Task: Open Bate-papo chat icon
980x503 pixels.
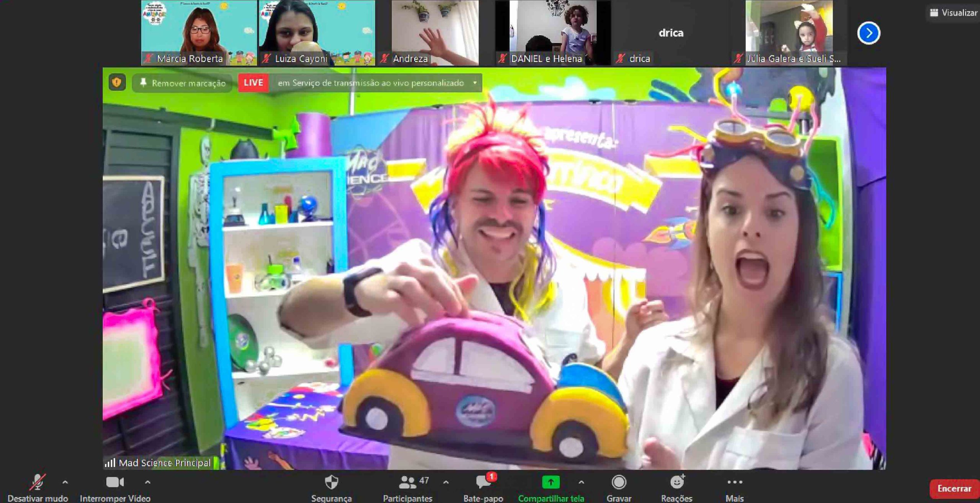Action: (483, 482)
